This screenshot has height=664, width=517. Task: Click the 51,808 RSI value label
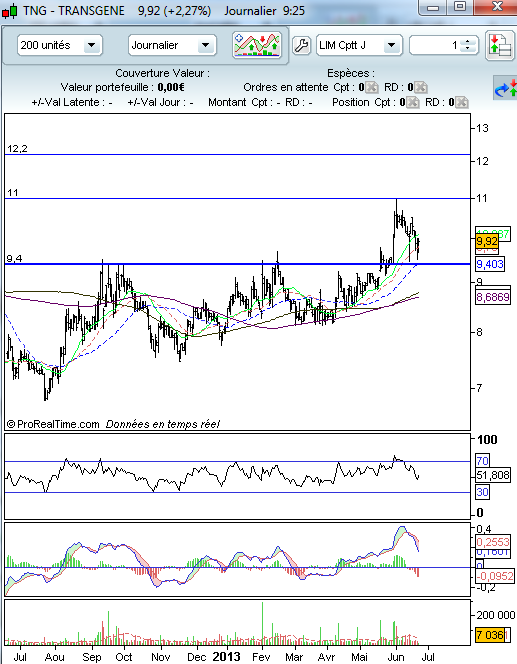[493, 475]
